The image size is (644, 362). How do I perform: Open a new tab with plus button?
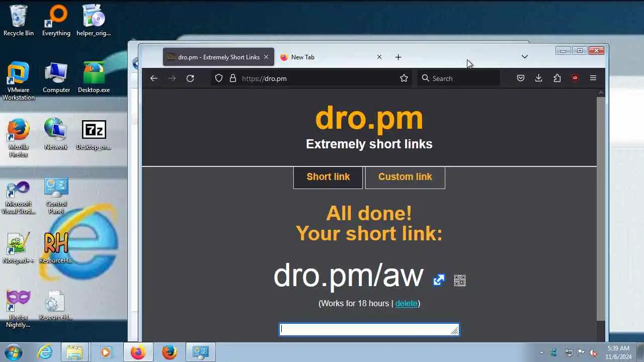[398, 57]
